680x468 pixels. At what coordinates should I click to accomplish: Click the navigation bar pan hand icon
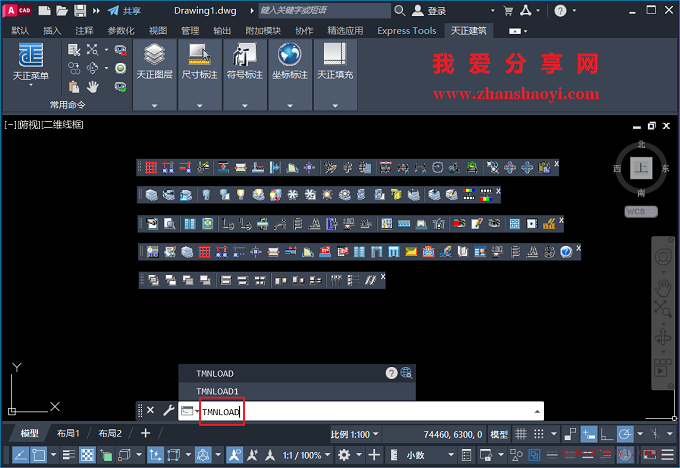click(663, 288)
